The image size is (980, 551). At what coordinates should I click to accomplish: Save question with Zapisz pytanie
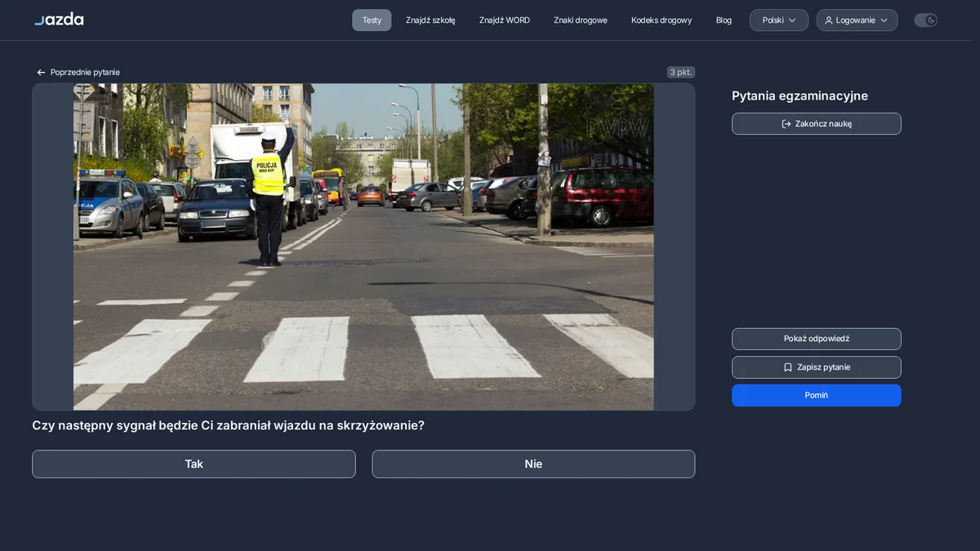click(817, 367)
